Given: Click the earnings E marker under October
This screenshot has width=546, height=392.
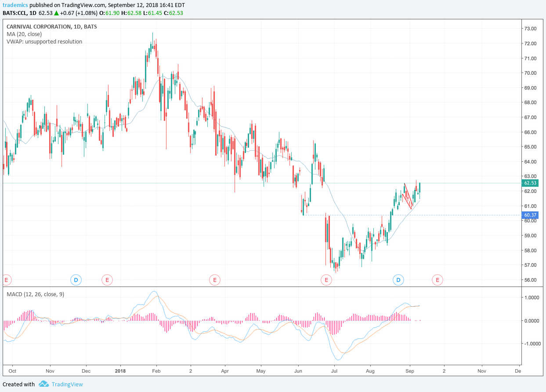Looking at the screenshot, I should point(6,279).
